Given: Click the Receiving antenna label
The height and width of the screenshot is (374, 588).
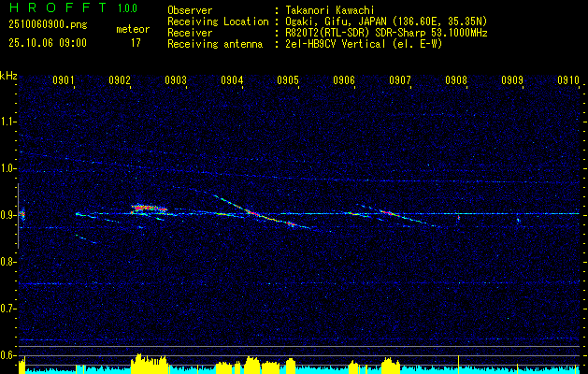Looking at the screenshot, I should coord(215,45).
